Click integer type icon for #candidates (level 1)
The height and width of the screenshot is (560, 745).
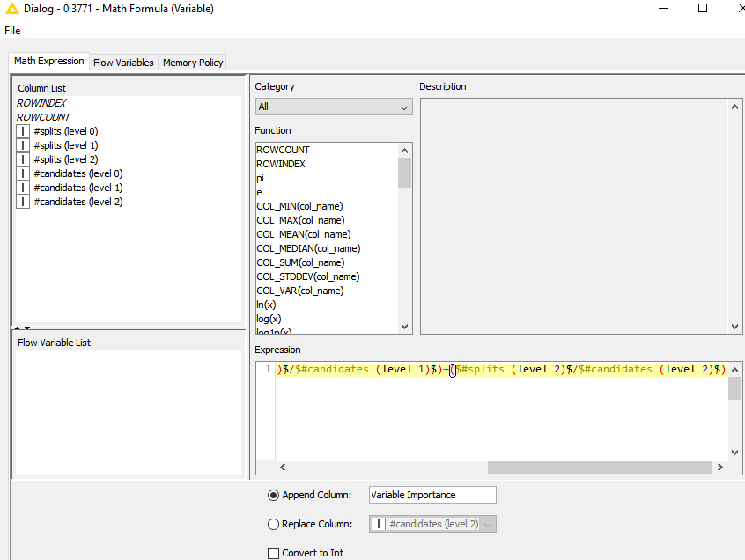[x=23, y=188]
